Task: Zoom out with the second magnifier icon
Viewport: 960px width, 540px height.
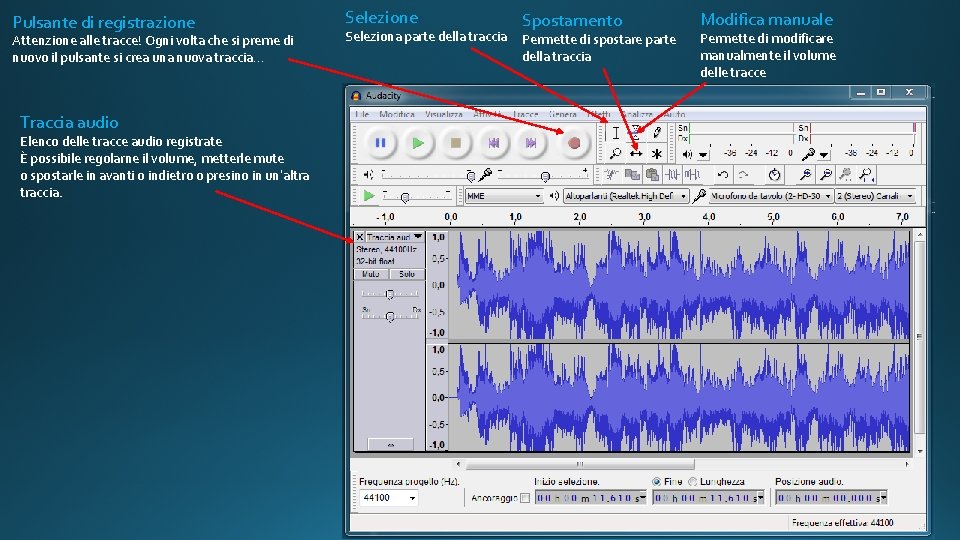Action: 826,175
